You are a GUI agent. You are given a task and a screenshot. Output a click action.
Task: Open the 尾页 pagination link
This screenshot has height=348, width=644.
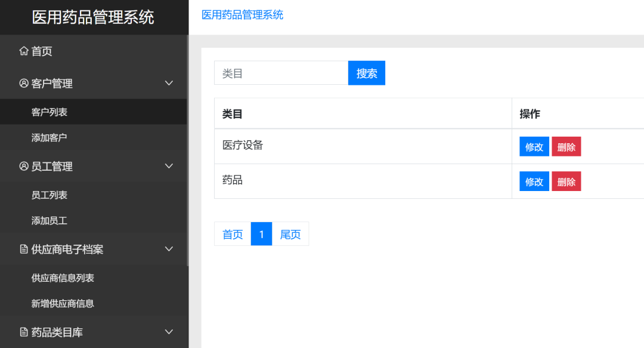pyautogui.click(x=291, y=233)
